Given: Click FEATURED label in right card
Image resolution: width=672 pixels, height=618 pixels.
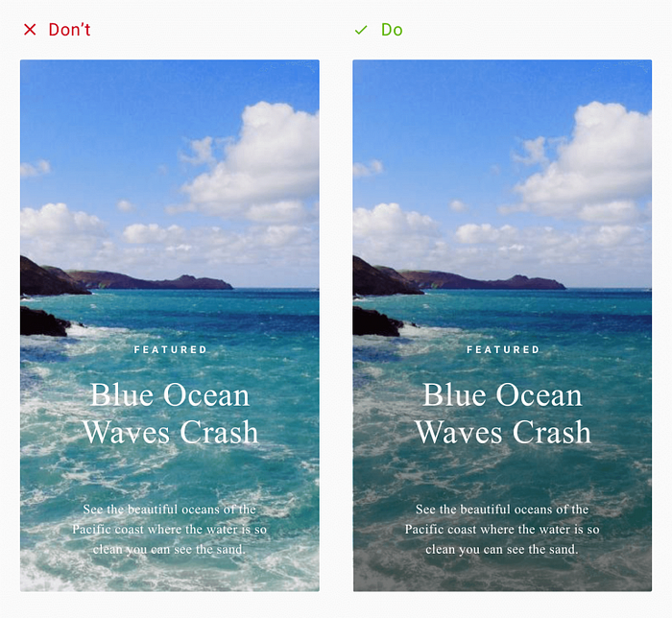Looking at the screenshot, I should point(503,350).
